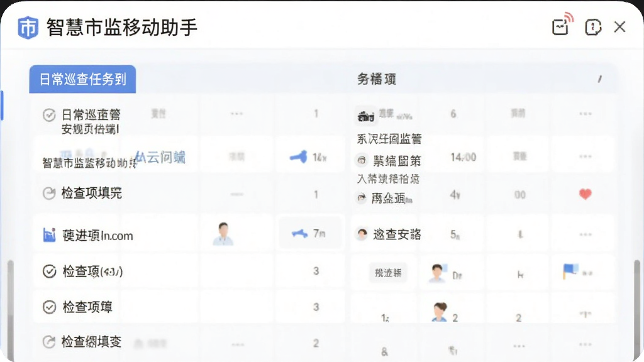644x362 pixels.
Task: Open the female inspector avatar with hair bun
Action: [x=440, y=312]
